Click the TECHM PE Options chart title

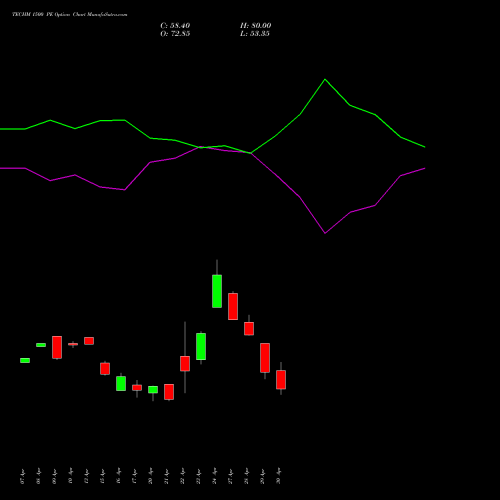pos(70,15)
